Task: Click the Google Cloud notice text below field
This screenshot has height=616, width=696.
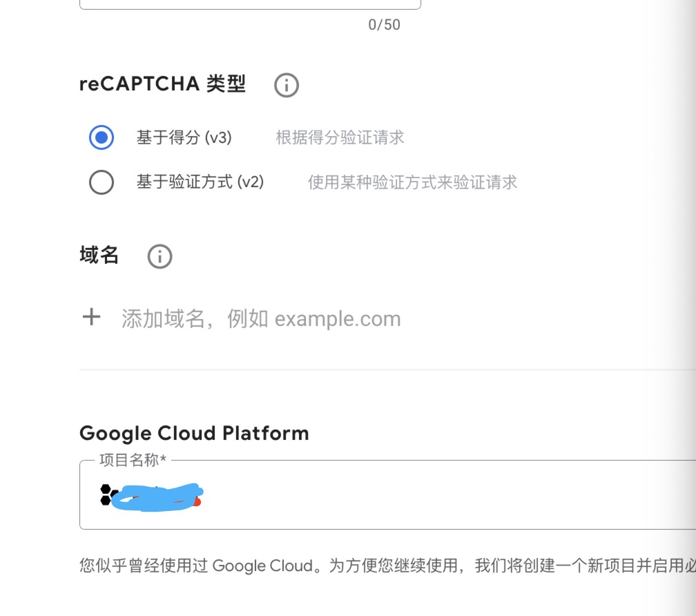Action: (x=387, y=566)
